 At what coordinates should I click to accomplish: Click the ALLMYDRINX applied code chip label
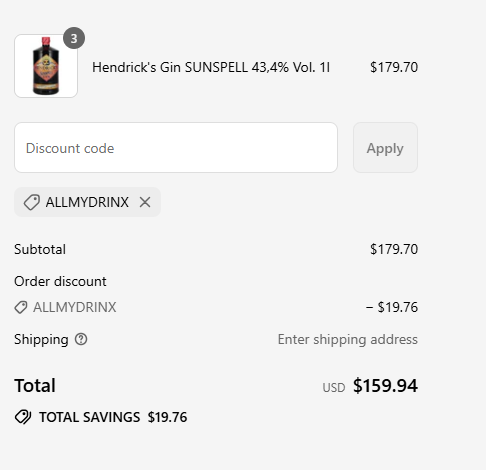click(x=87, y=202)
